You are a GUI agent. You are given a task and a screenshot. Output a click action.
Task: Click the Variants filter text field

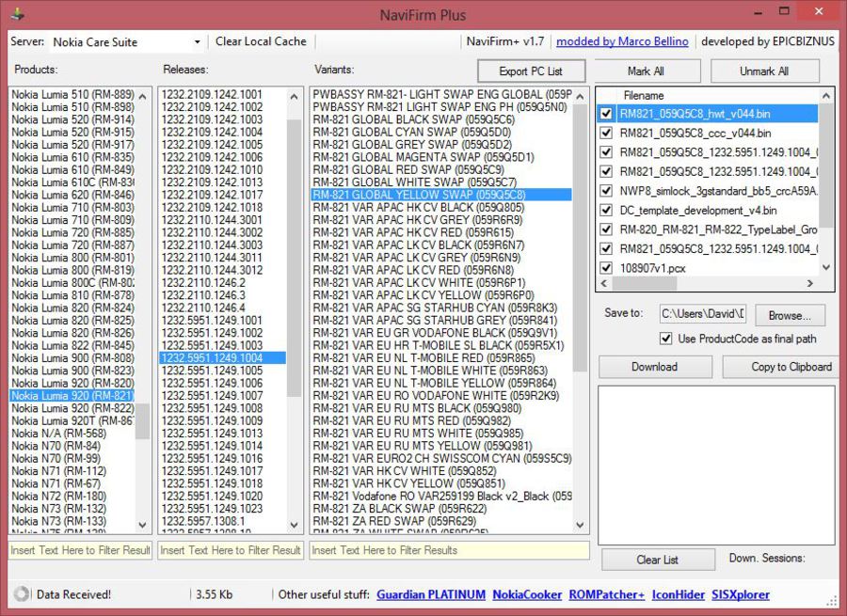click(450, 550)
